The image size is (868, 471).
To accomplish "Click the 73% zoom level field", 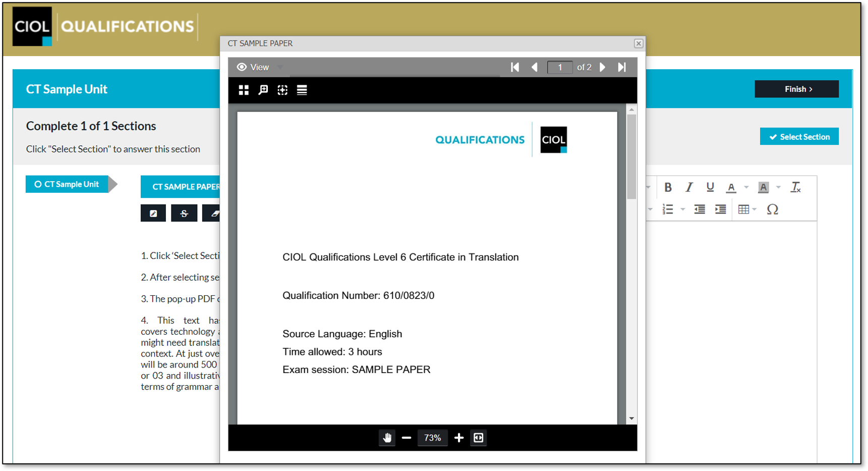I will [433, 438].
